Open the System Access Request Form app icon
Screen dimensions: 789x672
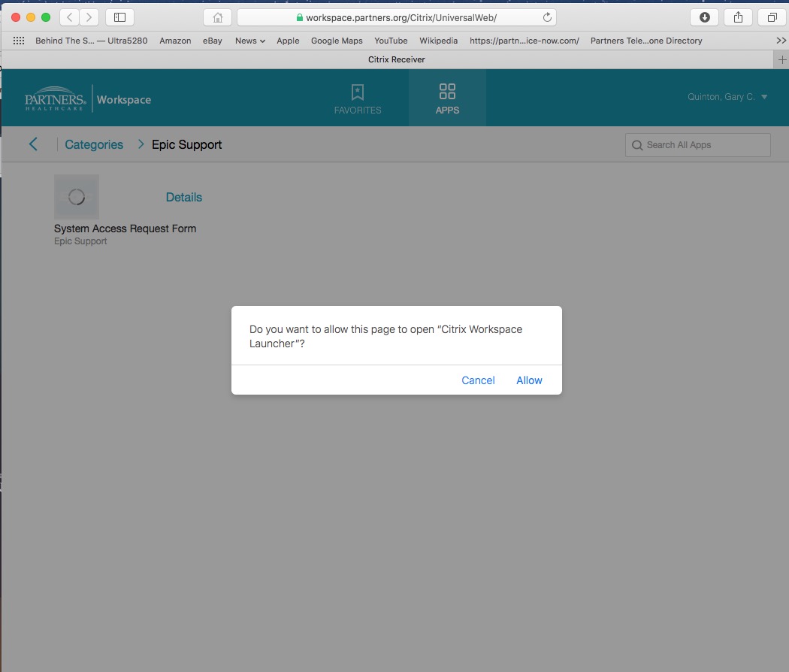(77, 197)
